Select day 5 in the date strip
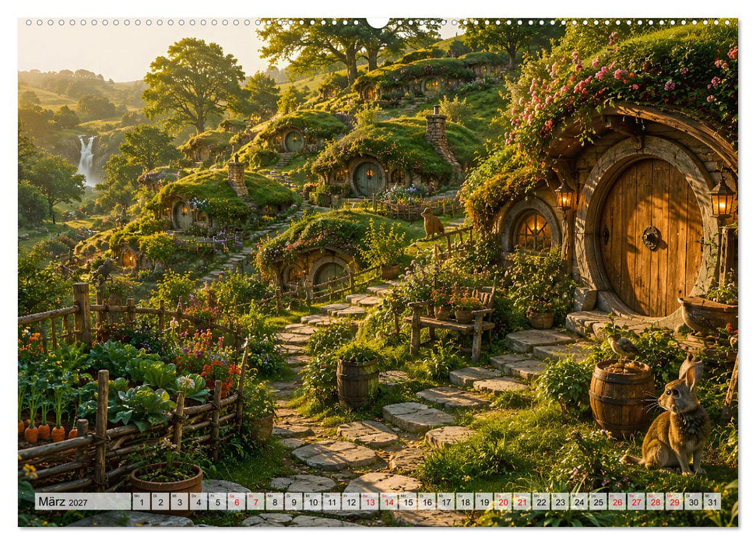The width and height of the screenshot is (756, 545). tap(217, 501)
